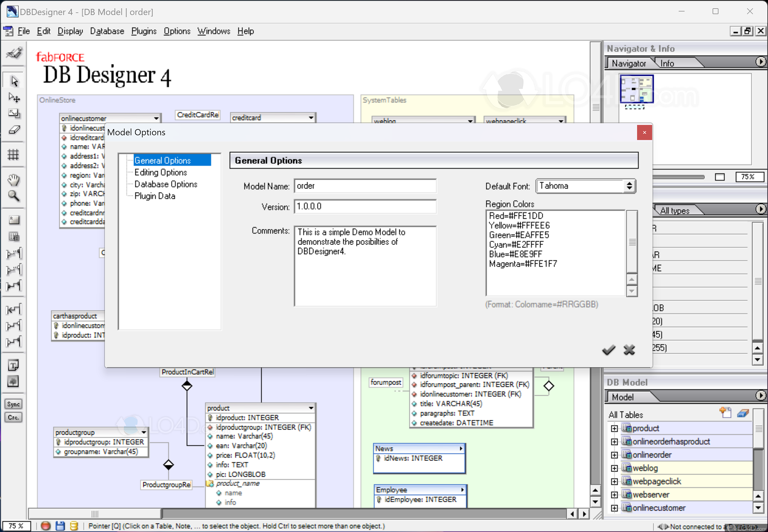Select the Pointer tool in left toolbar

tap(14, 81)
